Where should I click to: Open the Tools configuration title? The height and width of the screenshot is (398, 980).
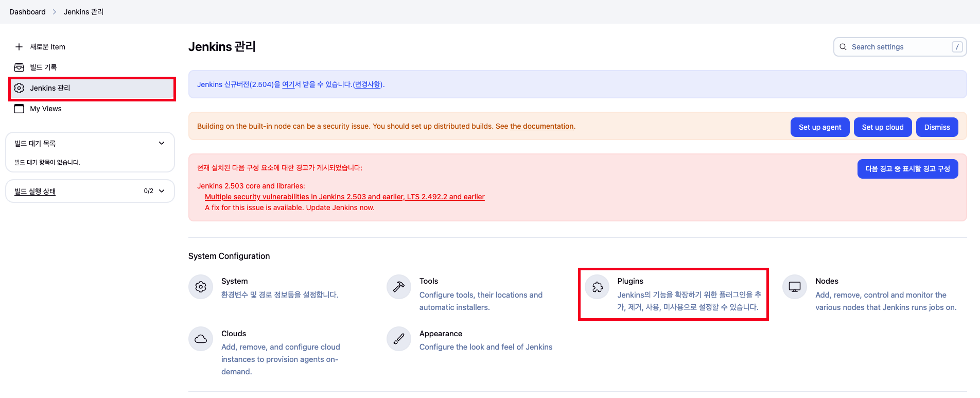pyautogui.click(x=429, y=281)
